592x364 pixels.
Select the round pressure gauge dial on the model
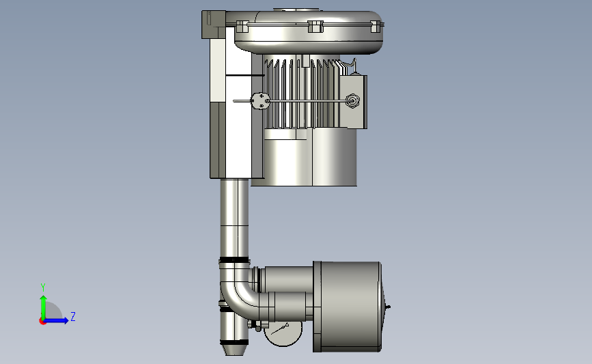pyautogui.click(x=283, y=334)
